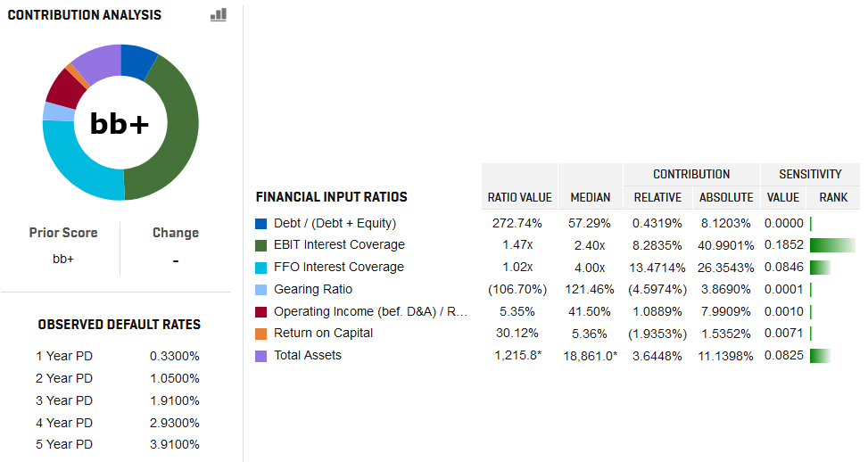
Task: Sort by the ABSOLUTE contribution column header
Action: (726, 197)
